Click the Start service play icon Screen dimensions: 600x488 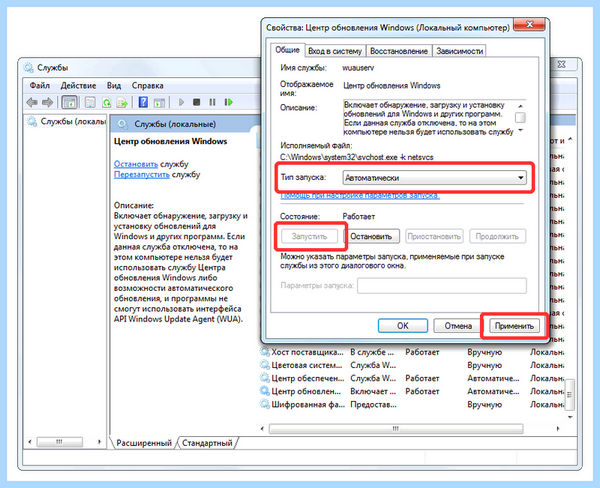[181, 102]
